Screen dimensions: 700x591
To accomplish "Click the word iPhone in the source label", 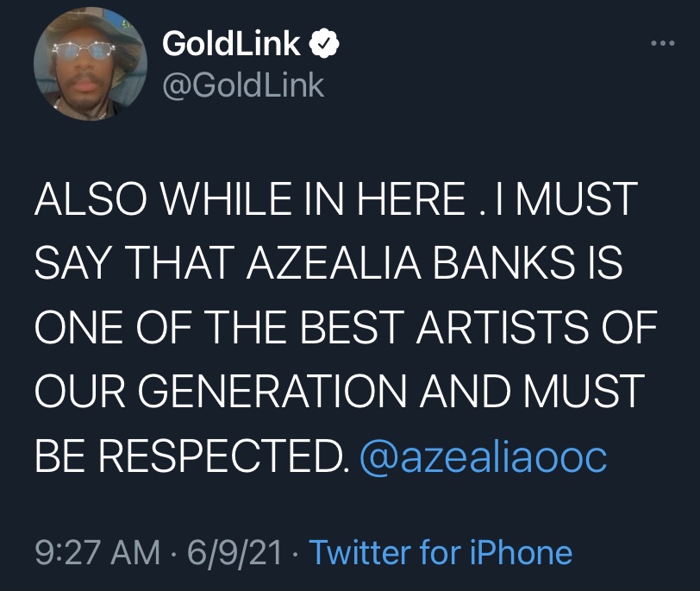I will (521, 552).
